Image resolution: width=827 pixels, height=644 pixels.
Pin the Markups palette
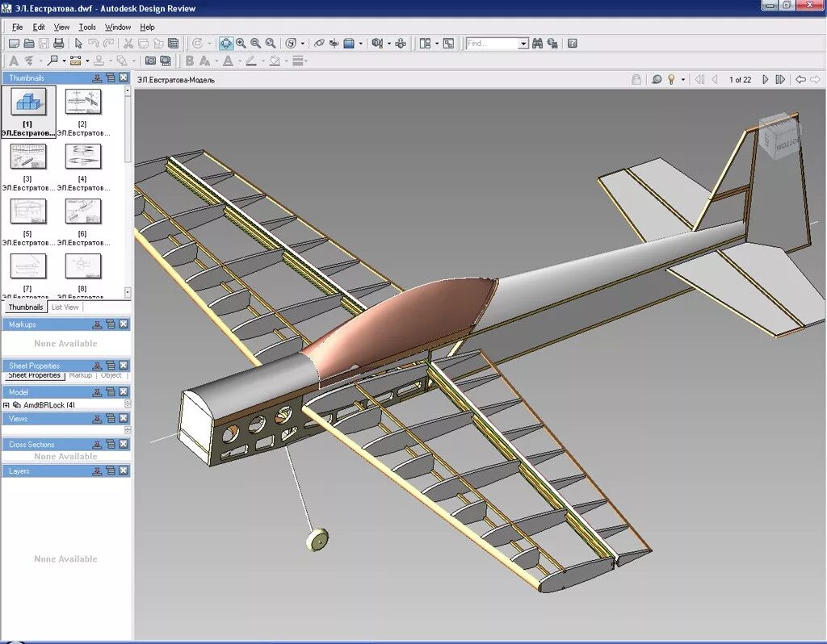click(97, 324)
